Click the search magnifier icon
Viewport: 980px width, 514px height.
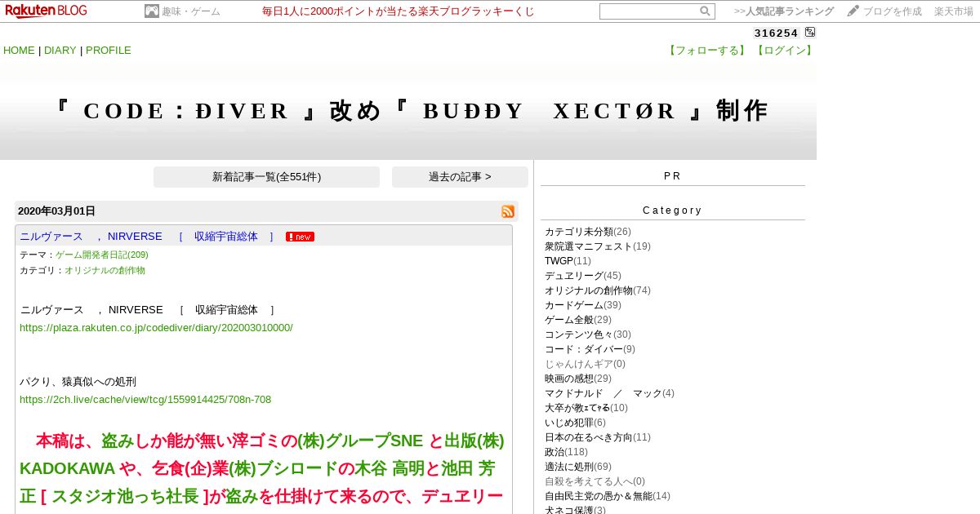pyautogui.click(x=705, y=11)
